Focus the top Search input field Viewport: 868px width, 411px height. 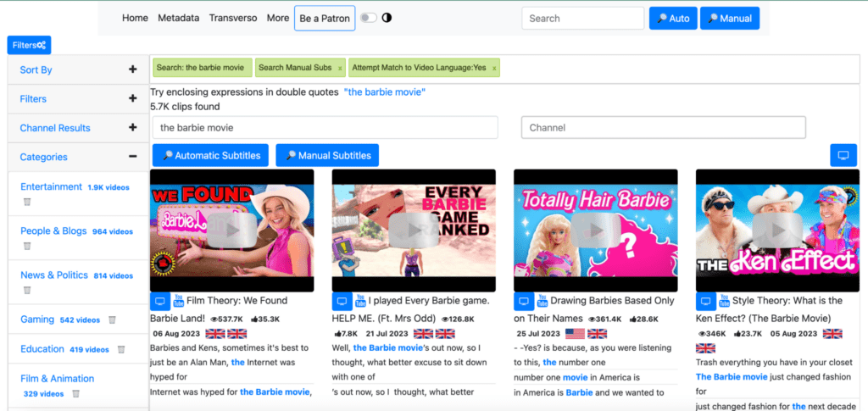pos(583,19)
